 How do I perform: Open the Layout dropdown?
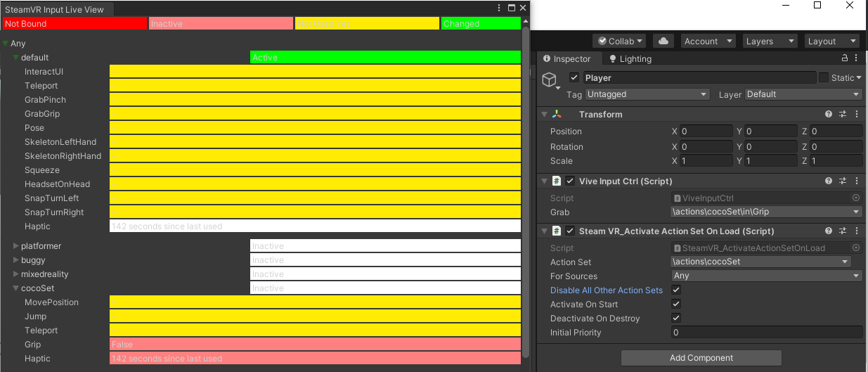(832, 41)
